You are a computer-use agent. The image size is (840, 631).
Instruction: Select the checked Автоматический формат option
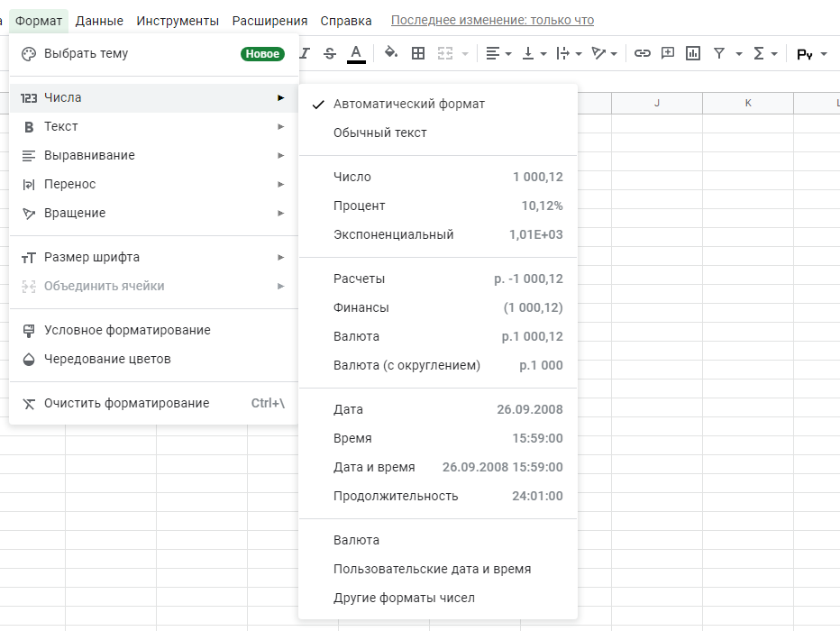click(408, 104)
